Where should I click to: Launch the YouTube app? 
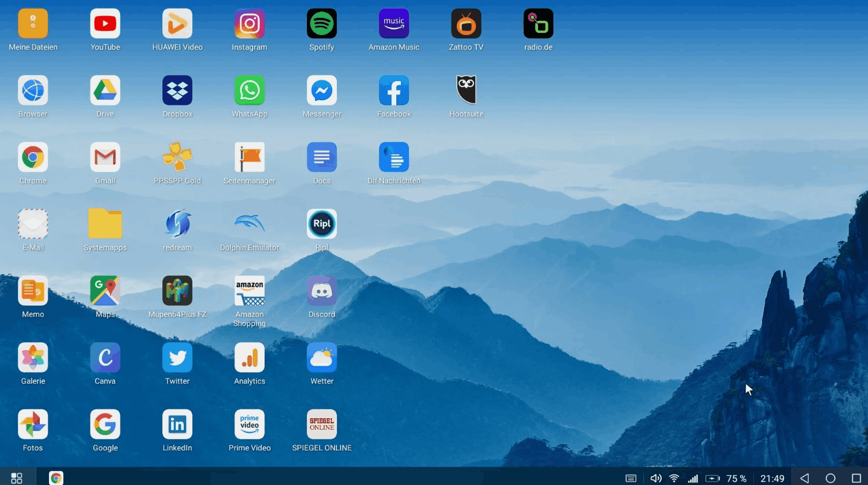[105, 24]
